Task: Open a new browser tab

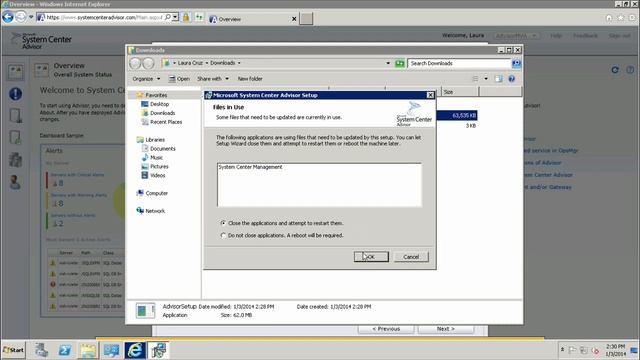Action: point(306,18)
